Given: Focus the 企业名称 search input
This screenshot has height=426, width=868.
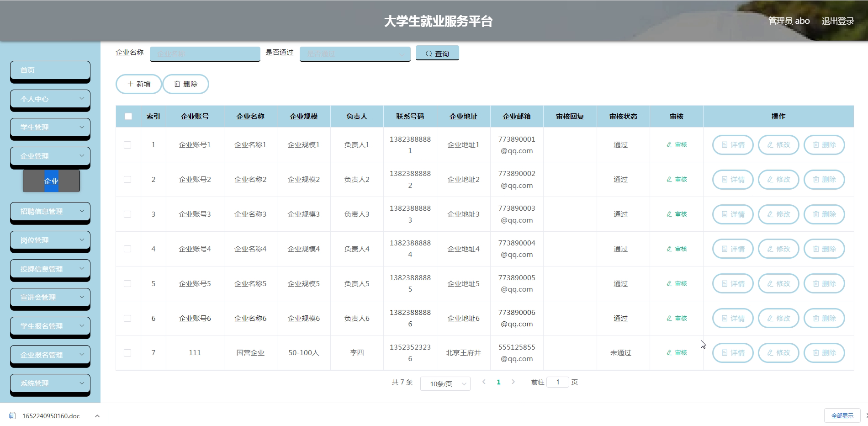Looking at the screenshot, I should (x=205, y=54).
